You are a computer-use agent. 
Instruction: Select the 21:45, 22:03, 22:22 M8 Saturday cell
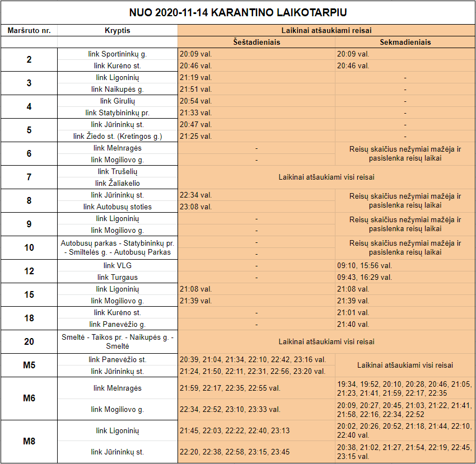[256, 431]
